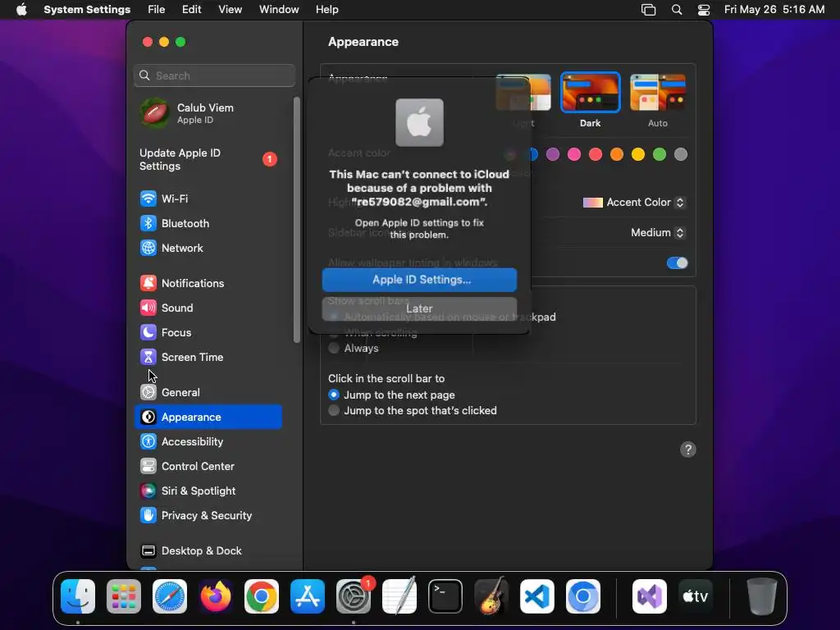Viewport: 840px width, 630px height.
Task: Click the help question mark button
Action: pyautogui.click(x=688, y=450)
